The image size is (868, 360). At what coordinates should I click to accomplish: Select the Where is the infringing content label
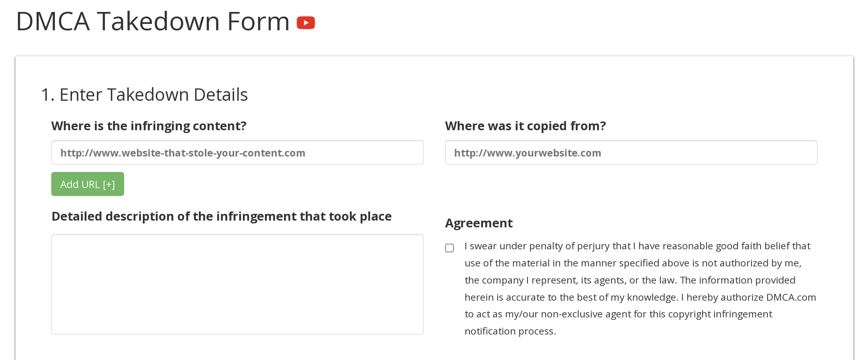pos(149,126)
